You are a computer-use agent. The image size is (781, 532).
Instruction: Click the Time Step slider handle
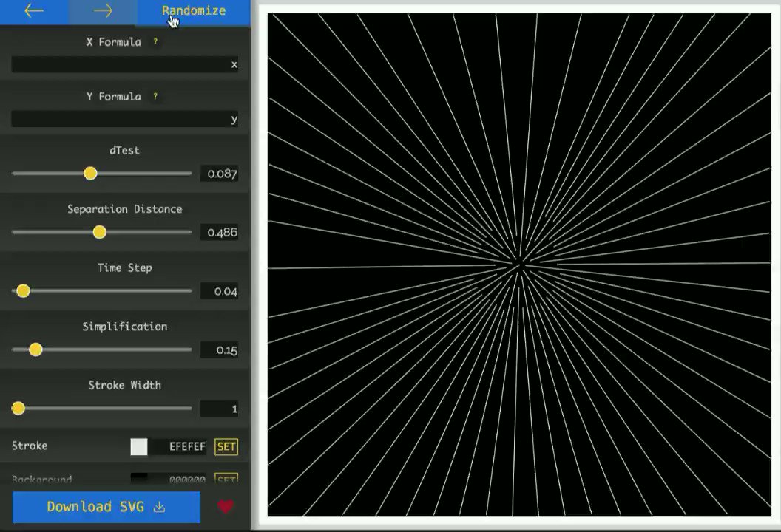(x=23, y=290)
